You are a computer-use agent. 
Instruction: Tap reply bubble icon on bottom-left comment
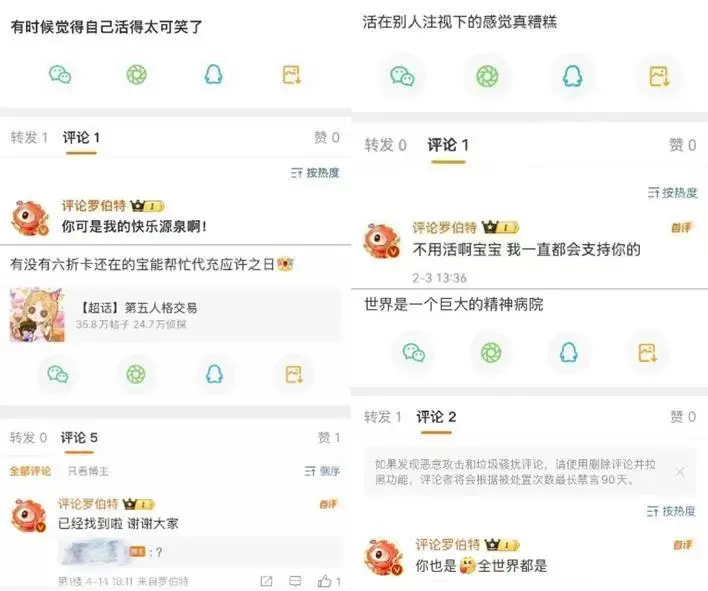(295, 581)
